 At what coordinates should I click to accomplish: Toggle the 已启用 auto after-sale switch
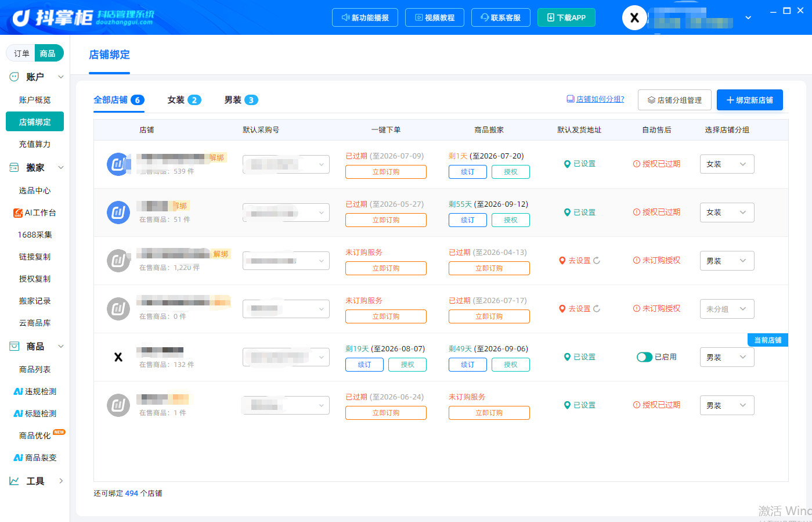point(644,357)
